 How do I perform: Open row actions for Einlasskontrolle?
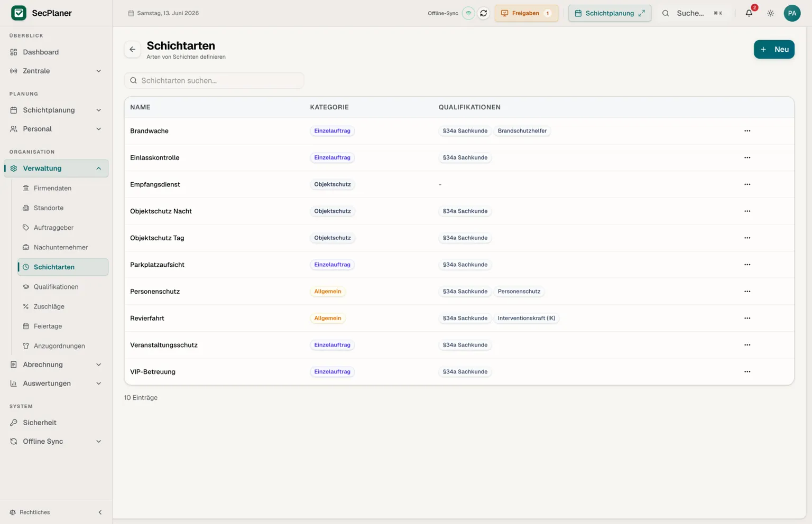[747, 157]
